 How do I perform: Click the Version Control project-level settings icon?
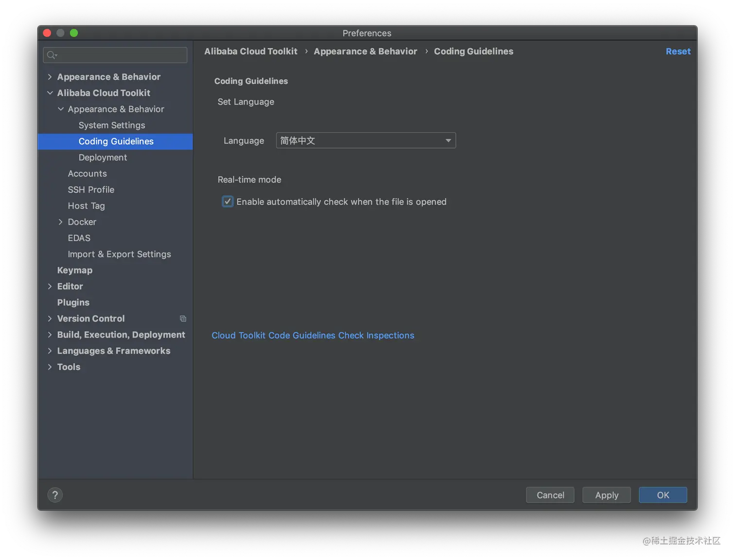[x=183, y=319]
